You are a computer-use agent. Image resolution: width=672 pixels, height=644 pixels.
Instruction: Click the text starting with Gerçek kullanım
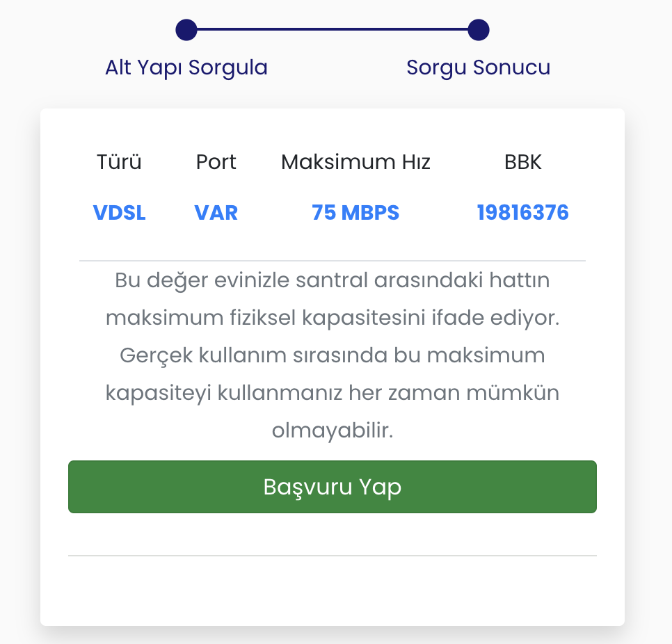pyautogui.click(x=333, y=355)
